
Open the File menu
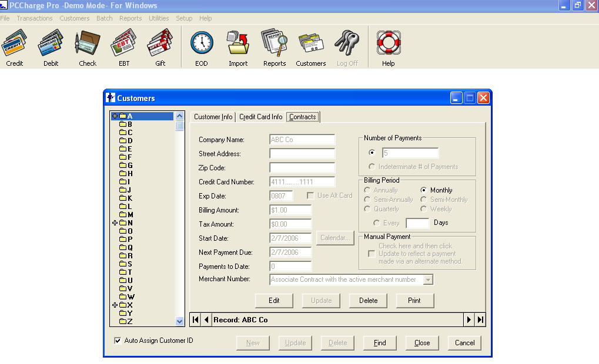coord(5,18)
